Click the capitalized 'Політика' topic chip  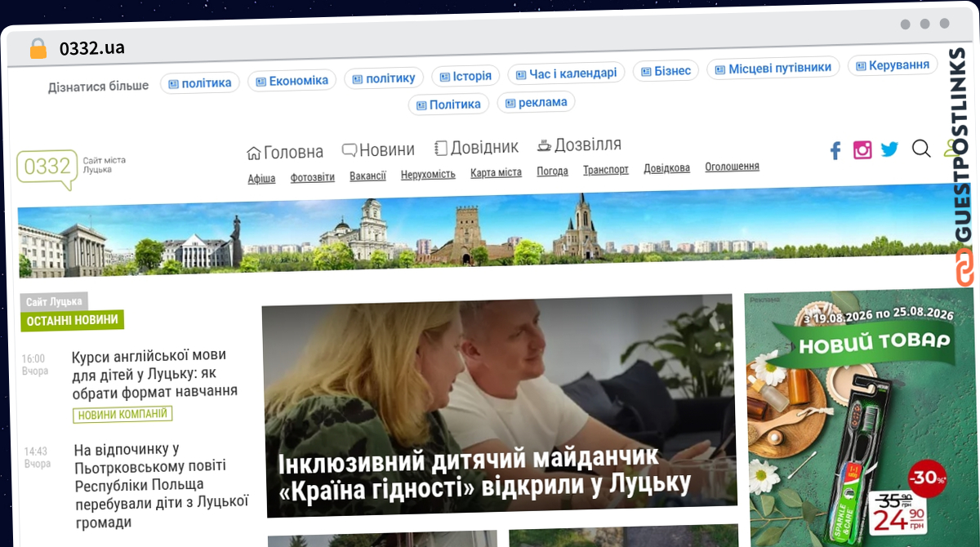[x=448, y=105]
